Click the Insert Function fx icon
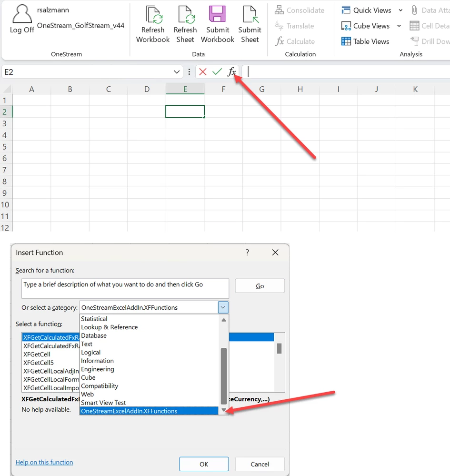 (231, 72)
